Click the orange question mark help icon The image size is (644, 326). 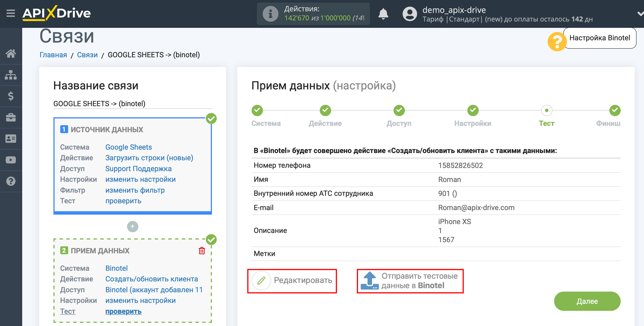[x=557, y=42]
